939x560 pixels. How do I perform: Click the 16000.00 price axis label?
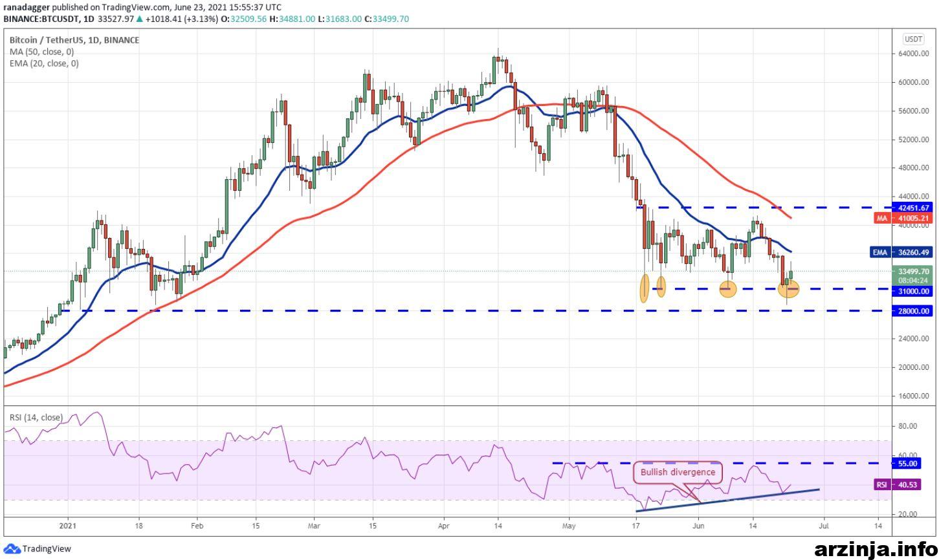tap(914, 396)
